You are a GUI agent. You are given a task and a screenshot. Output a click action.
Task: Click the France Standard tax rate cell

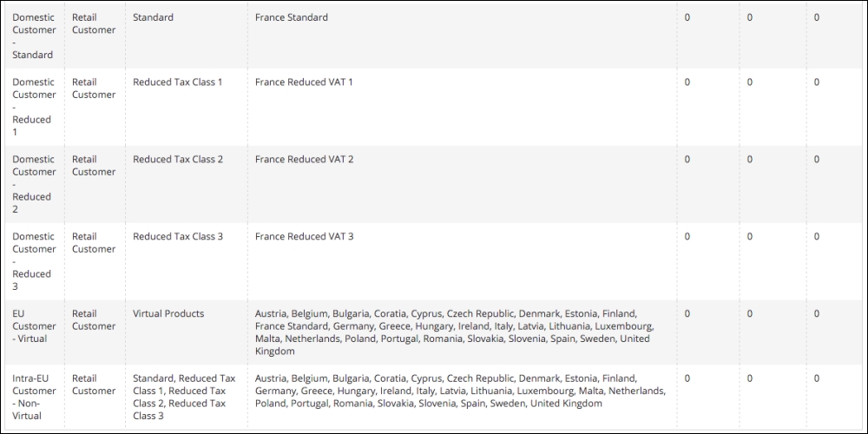292,17
